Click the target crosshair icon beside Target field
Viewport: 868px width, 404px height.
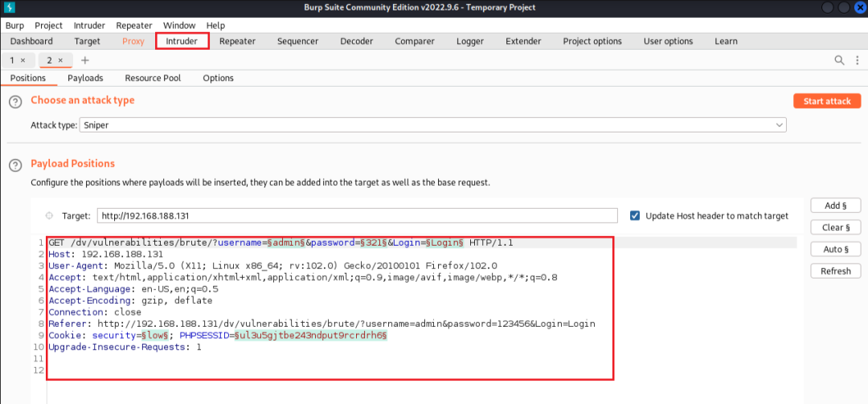pyautogui.click(x=49, y=216)
